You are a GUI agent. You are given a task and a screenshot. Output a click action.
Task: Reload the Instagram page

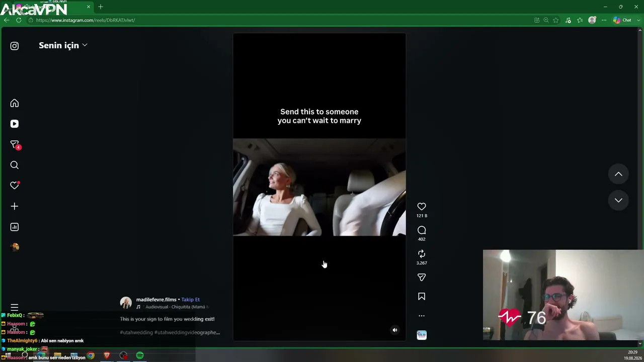click(19, 20)
